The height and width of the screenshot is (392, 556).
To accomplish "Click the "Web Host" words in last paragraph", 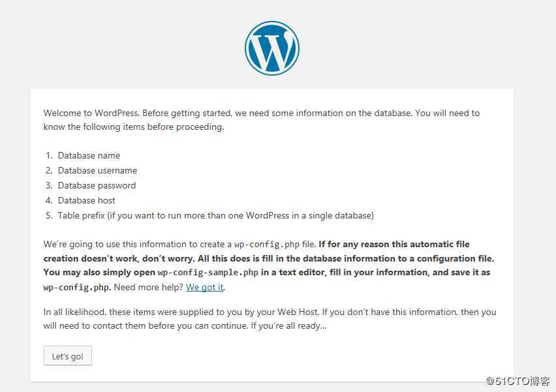I will pyautogui.click(x=297, y=312).
